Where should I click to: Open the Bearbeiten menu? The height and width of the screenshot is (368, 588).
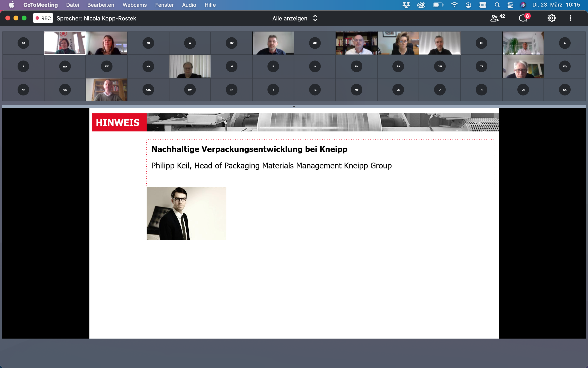pyautogui.click(x=101, y=5)
